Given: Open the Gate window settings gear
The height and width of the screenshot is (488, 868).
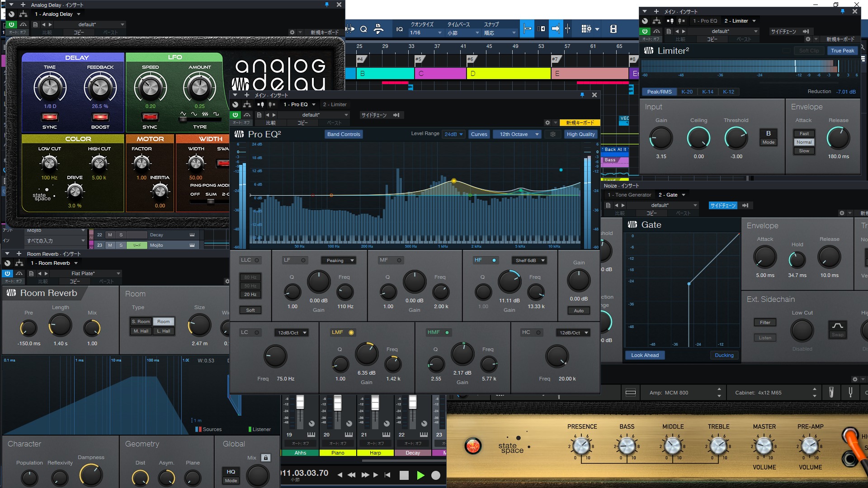Looking at the screenshot, I should [842, 213].
